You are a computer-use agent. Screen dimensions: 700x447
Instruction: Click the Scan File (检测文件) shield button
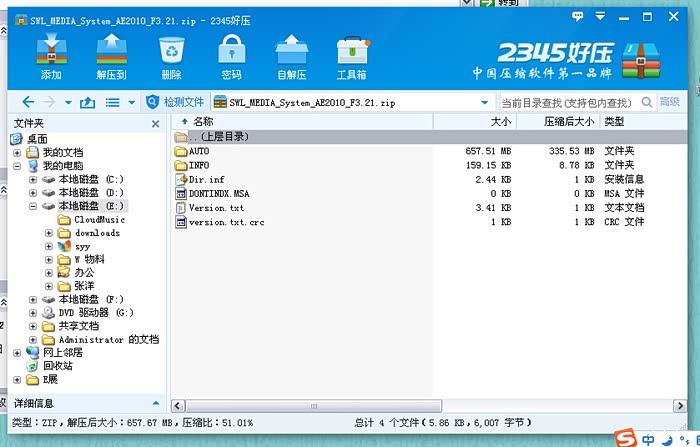point(176,102)
